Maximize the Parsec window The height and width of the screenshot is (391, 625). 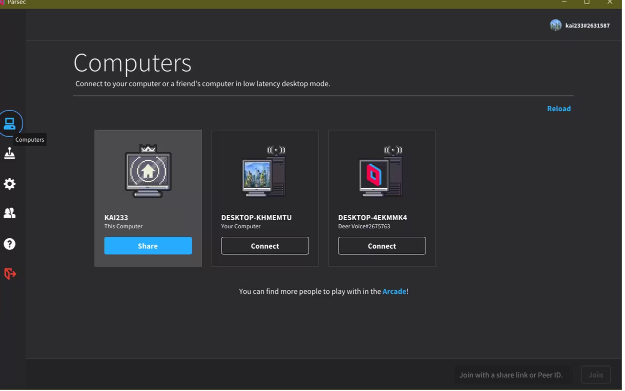pyautogui.click(x=587, y=2)
